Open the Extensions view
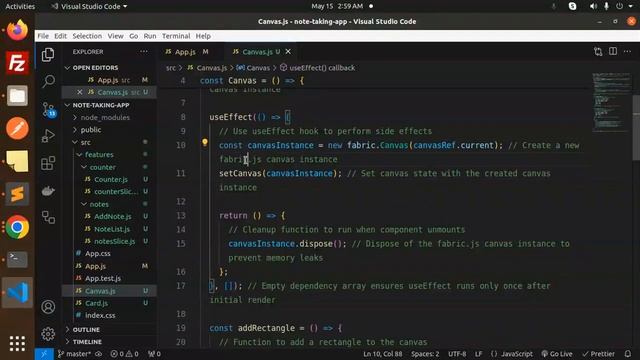Image resolution: width=640 pixels, height=360 pixels. [48, 163]
